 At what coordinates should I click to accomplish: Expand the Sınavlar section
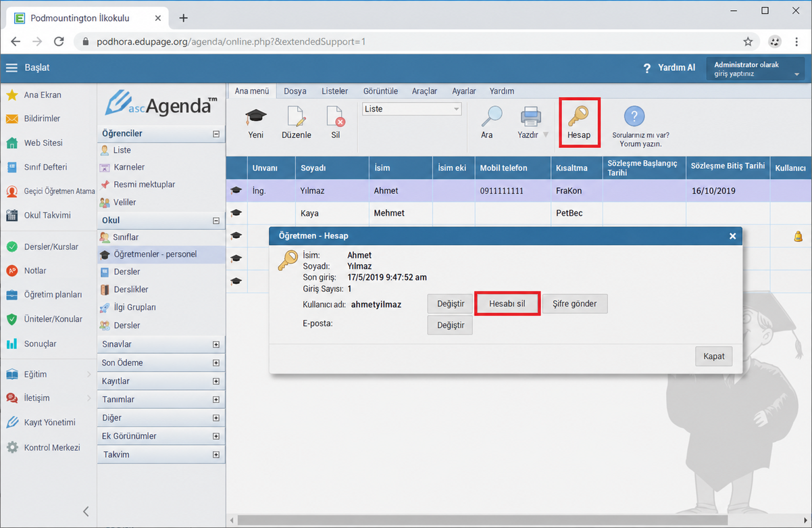point(216,344)
